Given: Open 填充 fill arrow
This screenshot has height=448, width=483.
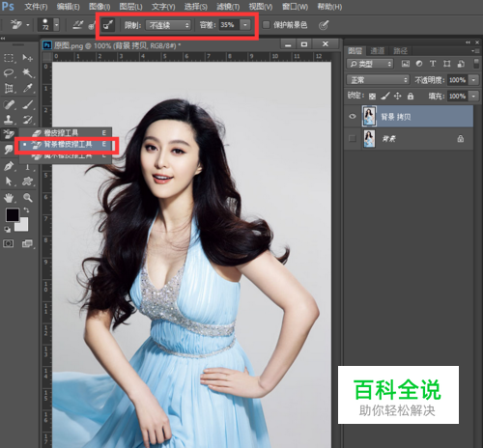Looking at the screenshot, I should tap(473, 96).
